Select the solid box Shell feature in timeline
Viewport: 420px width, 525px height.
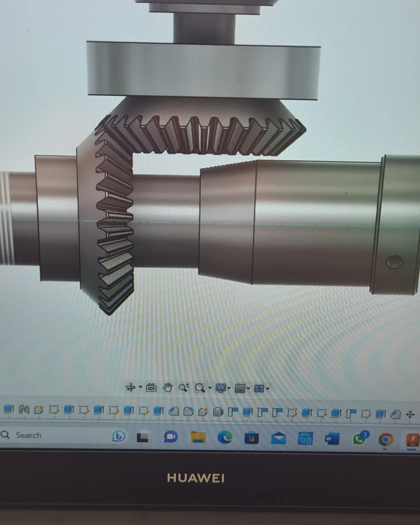[x=218, y=412]
